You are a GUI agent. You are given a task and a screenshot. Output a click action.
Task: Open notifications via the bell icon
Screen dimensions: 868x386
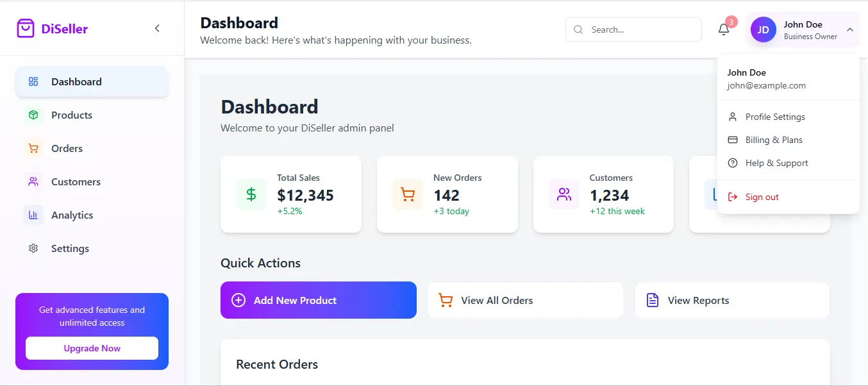724,29
